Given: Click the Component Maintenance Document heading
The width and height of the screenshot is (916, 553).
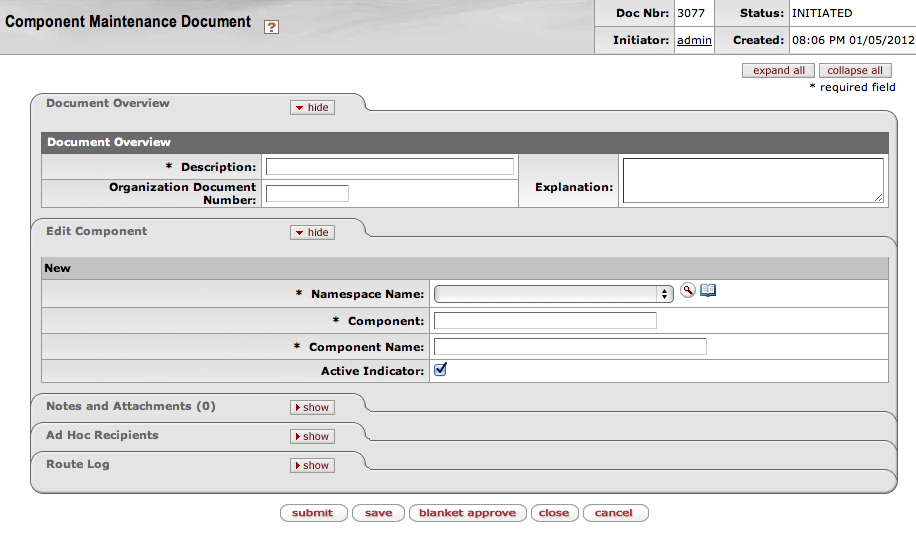Looking at the screenshot, I should 128,22.
